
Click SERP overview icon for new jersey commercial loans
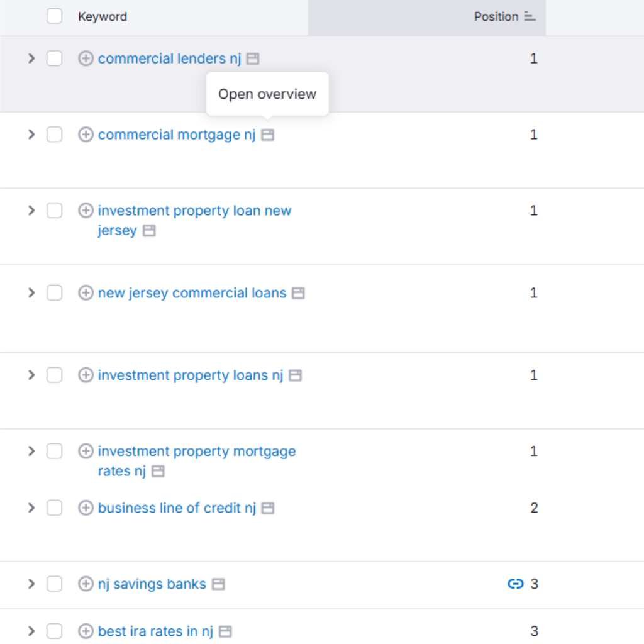pos(298,293)
